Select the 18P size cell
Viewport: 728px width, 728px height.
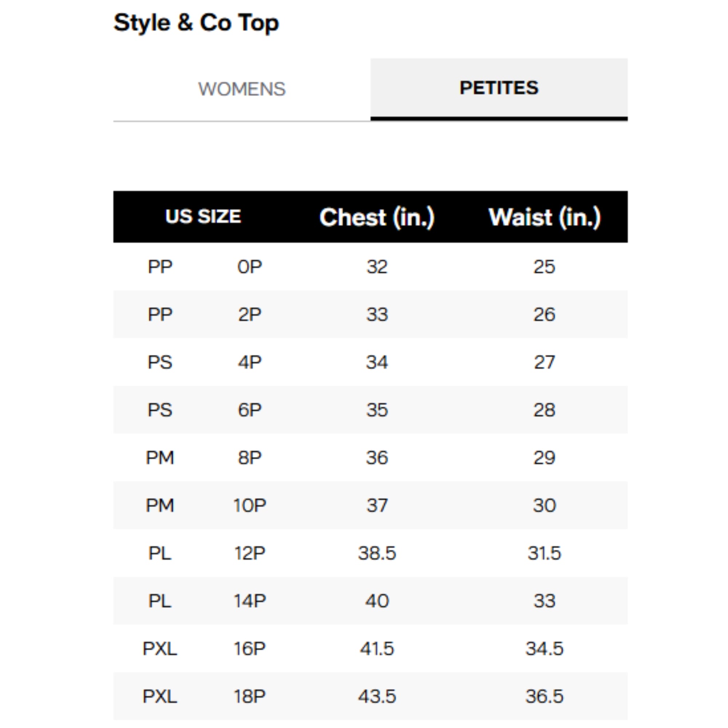pos(249,696)
